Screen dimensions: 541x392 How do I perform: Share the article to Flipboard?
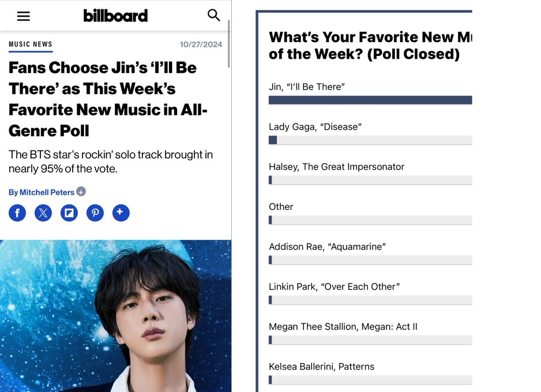pos(69,213)
